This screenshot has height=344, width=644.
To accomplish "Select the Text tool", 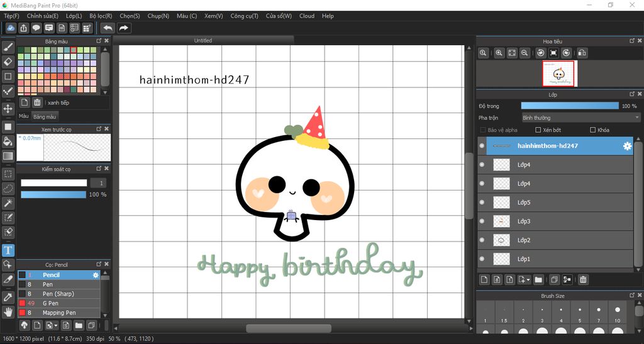I will pyautogui.click(x=8, y=250).
